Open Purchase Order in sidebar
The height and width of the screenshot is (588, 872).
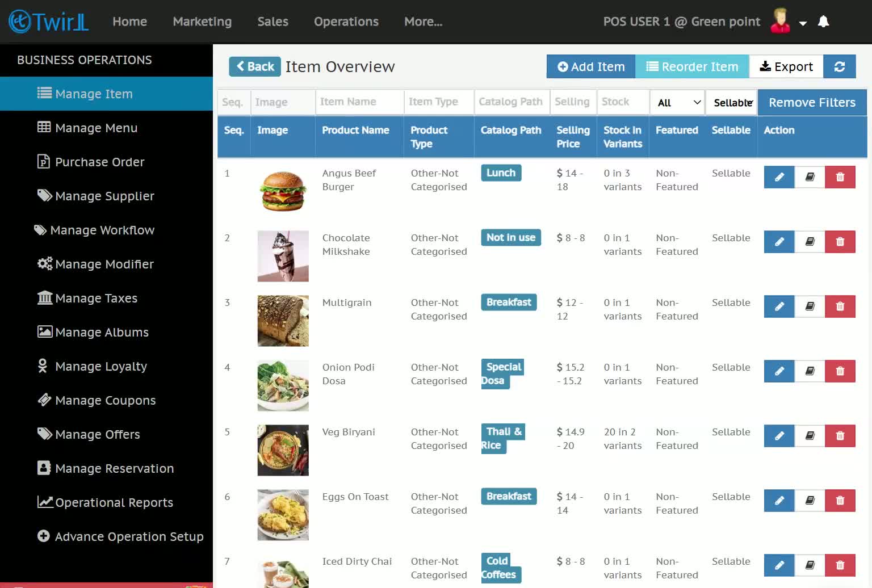tap(106, 162)
